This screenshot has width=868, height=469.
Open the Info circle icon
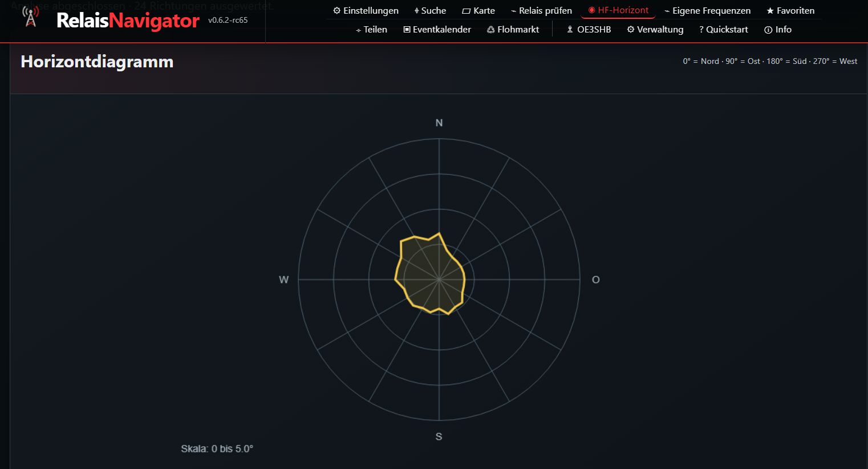click(768, 30)
